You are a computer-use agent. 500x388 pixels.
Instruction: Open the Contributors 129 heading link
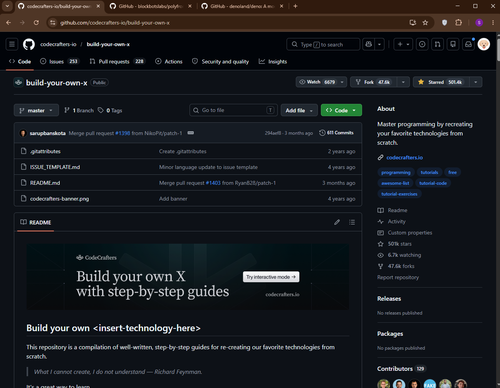click(401, 369)
